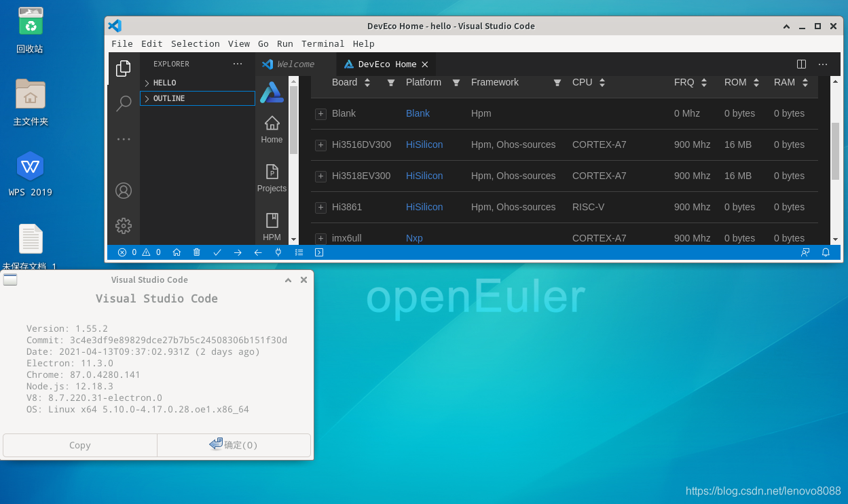Expand the Hi3516DV300 board row
Image resolution: width=848 pixels, height=504 pixels.
320,145
